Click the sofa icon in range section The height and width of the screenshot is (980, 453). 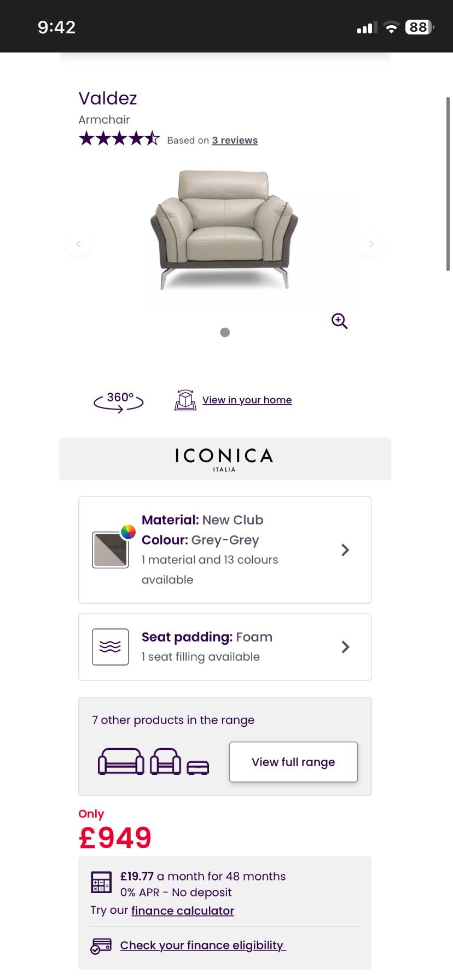pos(121,761)
